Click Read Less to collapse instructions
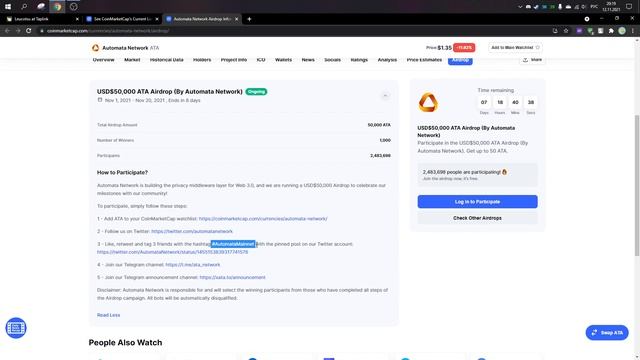This screenshot has height=360, width=640. pos(109,315)
